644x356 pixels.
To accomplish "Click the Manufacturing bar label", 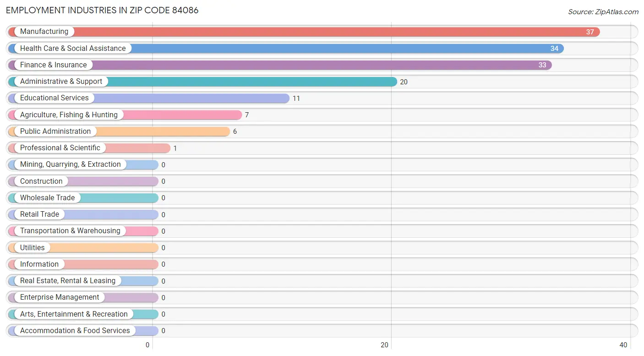I will (44, 32).
